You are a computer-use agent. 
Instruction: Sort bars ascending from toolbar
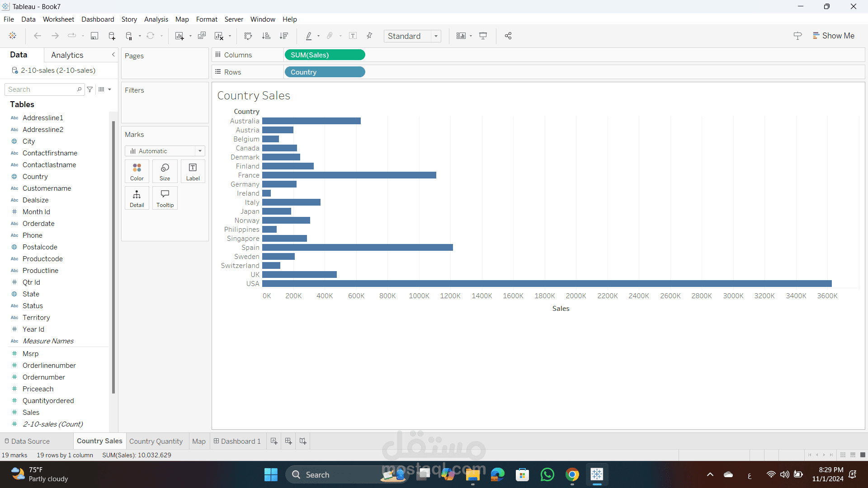(266, 36)
